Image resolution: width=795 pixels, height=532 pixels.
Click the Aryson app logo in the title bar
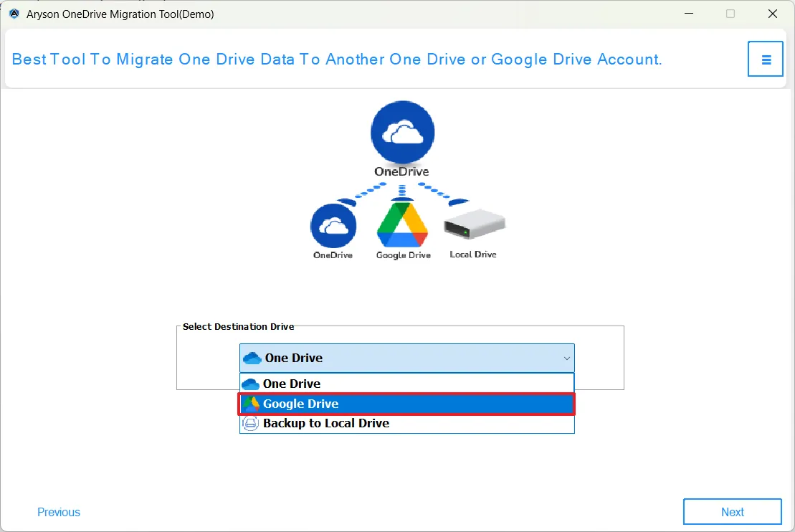click(x=14, y=14)
